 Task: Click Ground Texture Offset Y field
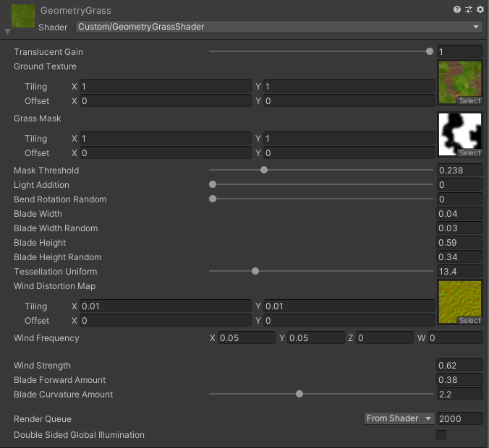(349, 101)
